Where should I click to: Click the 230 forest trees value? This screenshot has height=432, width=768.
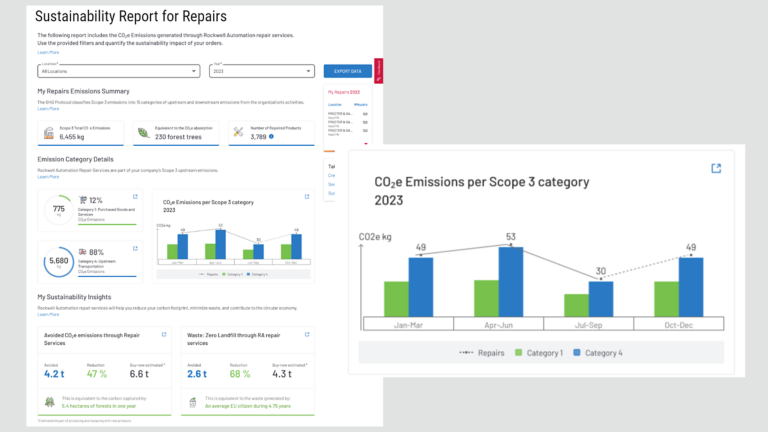178,137
